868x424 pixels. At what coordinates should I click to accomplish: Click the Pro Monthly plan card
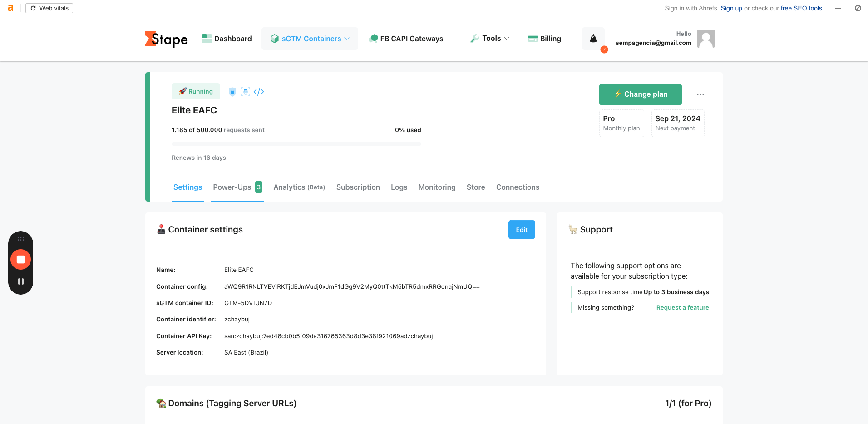[x=621, y=123]
